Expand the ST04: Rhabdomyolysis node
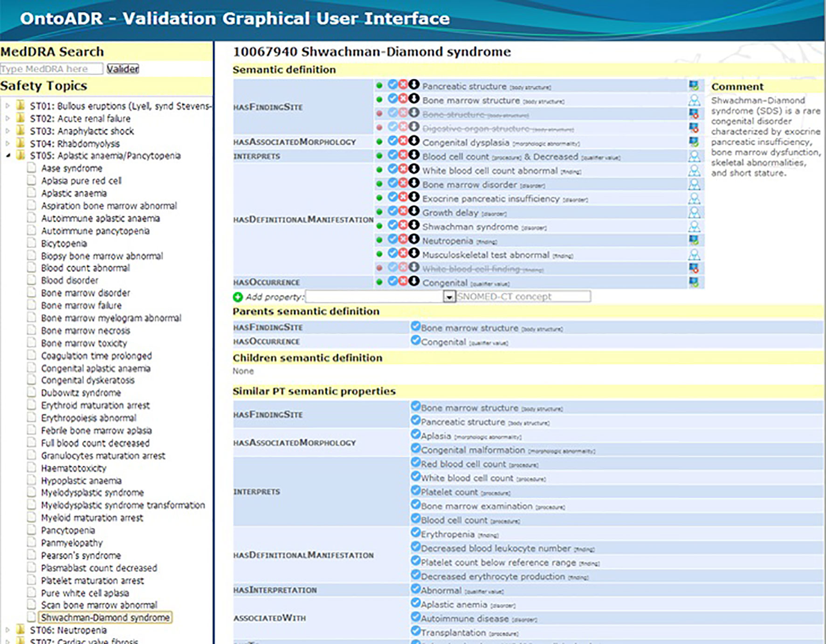 pos(7,144)
